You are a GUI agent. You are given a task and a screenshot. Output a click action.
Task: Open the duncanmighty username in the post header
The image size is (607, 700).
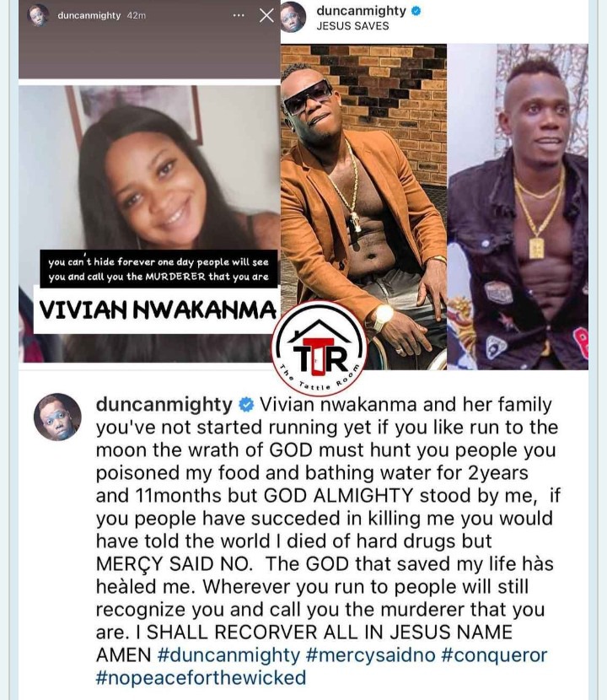[x=361, y=11]
